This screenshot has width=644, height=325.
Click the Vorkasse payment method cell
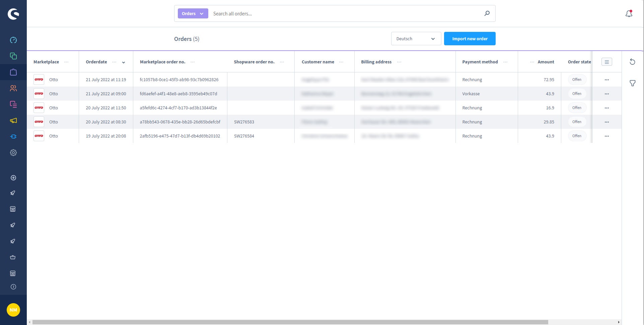[471, 94]
